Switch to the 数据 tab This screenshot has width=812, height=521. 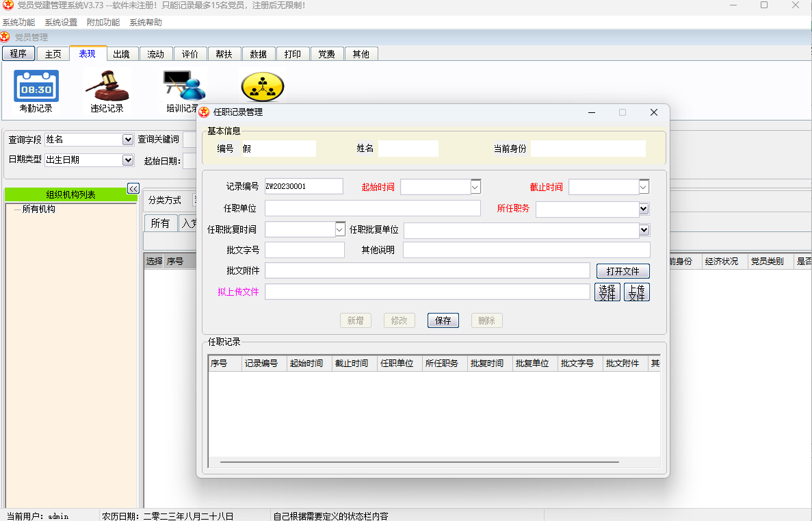[258, 54]
